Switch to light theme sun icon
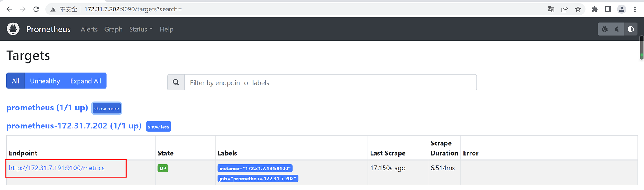The height and width of the screenshot is (190, 644). coord(605,29)
